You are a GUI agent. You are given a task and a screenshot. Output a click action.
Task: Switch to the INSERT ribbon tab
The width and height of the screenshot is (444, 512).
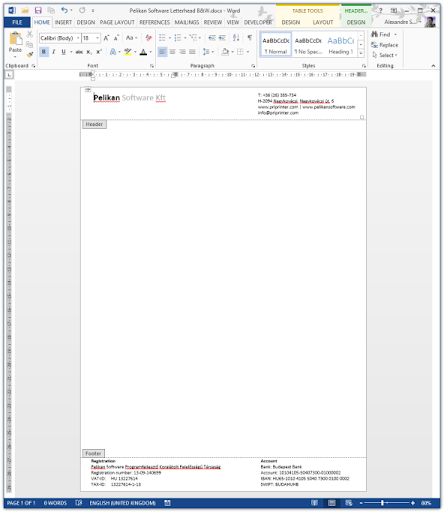63,22
